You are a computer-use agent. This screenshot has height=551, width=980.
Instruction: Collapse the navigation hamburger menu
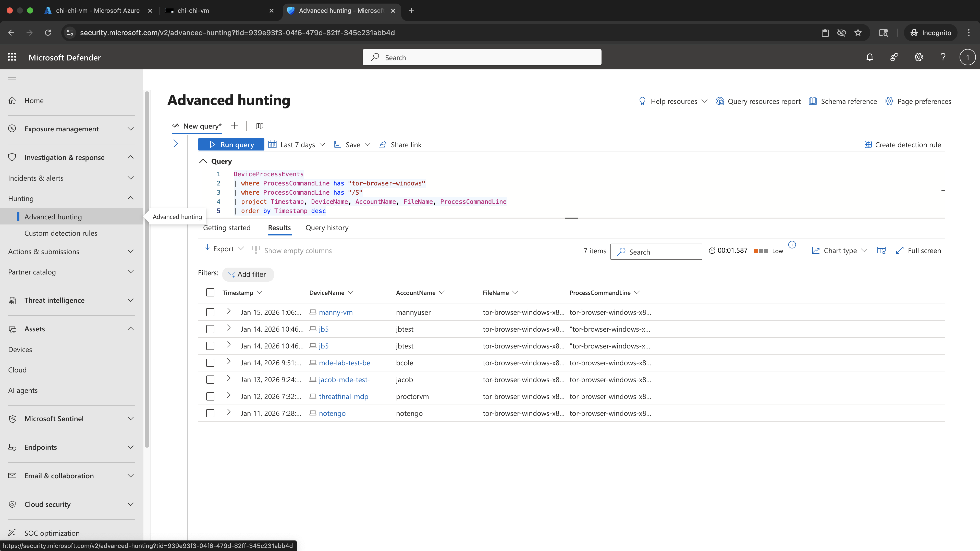coord(12,80)
